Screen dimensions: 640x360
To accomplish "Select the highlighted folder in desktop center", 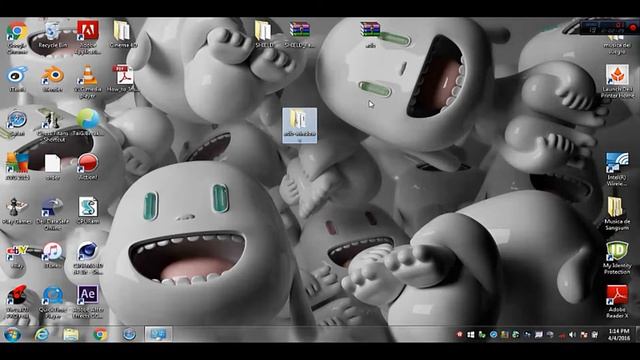I will 300,125.
